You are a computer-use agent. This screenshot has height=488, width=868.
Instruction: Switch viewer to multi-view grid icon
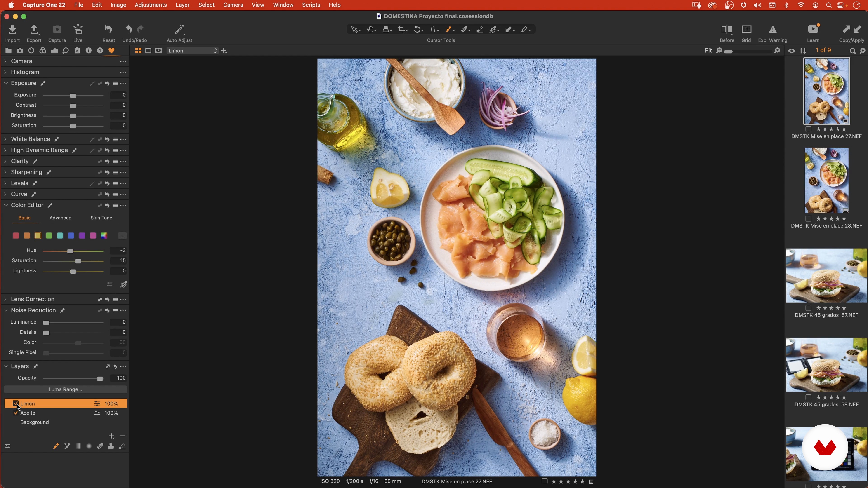click(138, 51)
